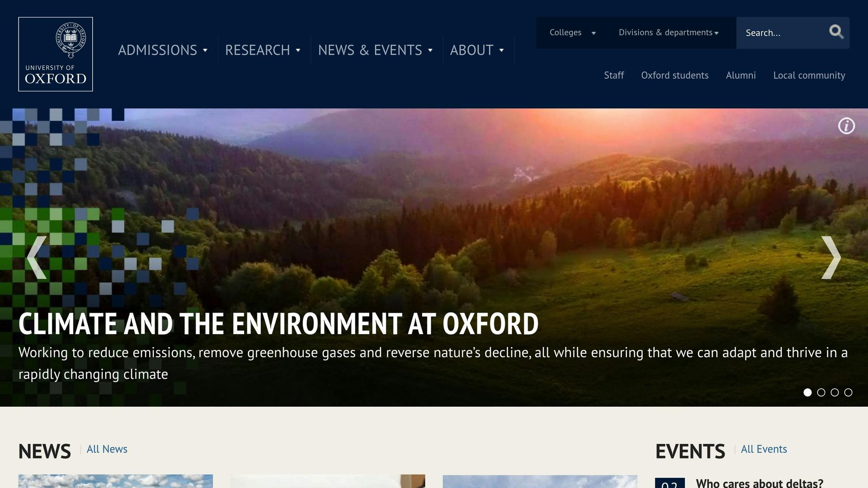Open the Oxford students page

coord(675,75)
